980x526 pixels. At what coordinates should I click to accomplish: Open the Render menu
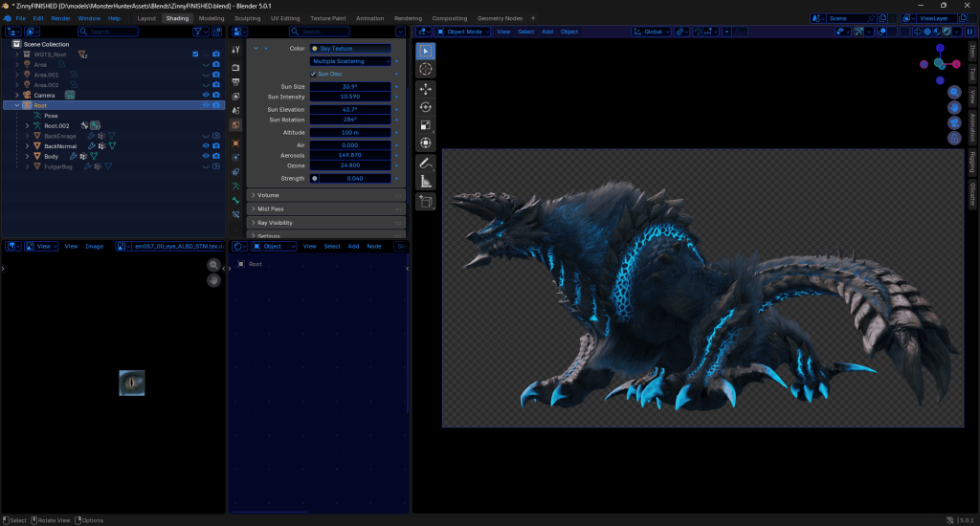(60, 18)
